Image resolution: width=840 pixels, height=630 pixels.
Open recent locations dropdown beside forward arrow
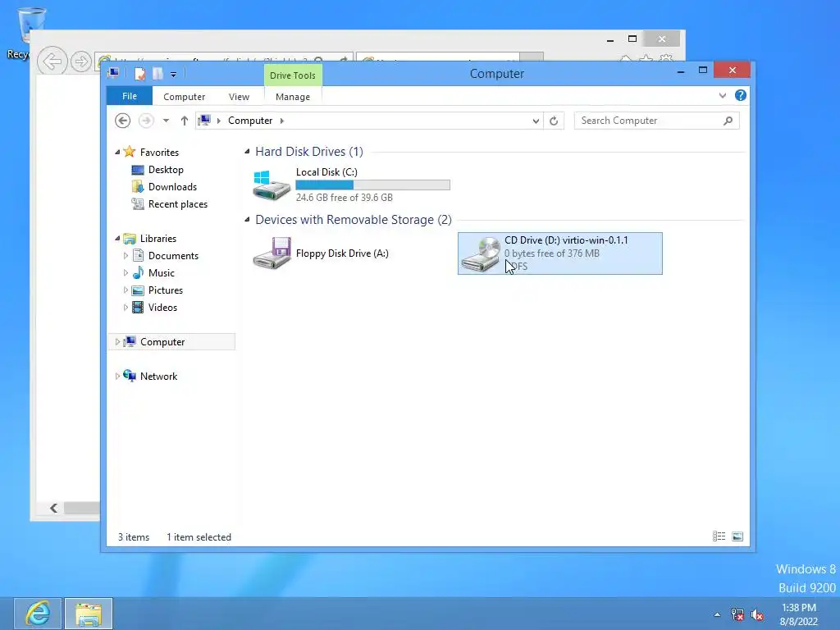(x=166, y=121)
